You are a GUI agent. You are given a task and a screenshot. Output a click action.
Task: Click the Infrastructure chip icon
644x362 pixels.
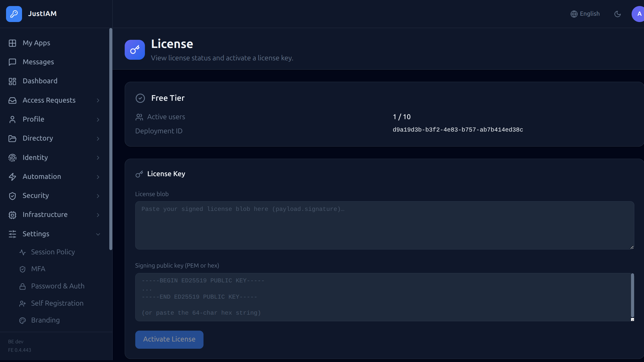(x=12, y=215)
